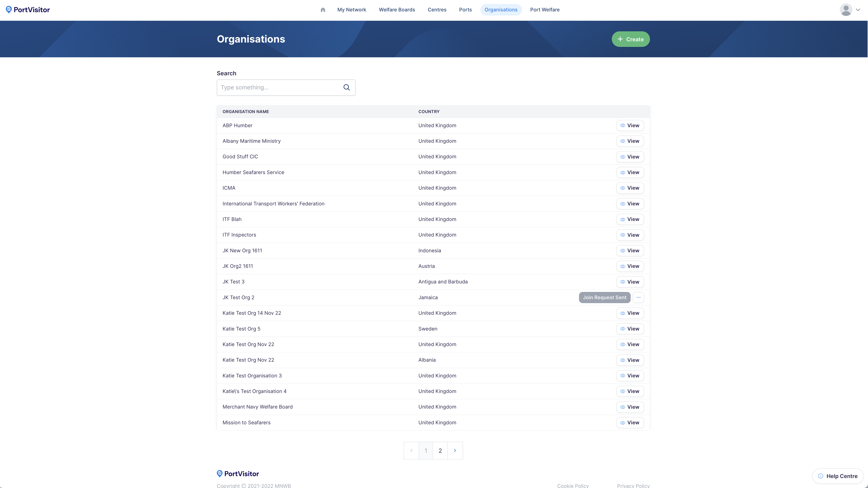Select the Organisations tab
The width and height of the screenshot is (868, 488).
click(x=501, y=10)
